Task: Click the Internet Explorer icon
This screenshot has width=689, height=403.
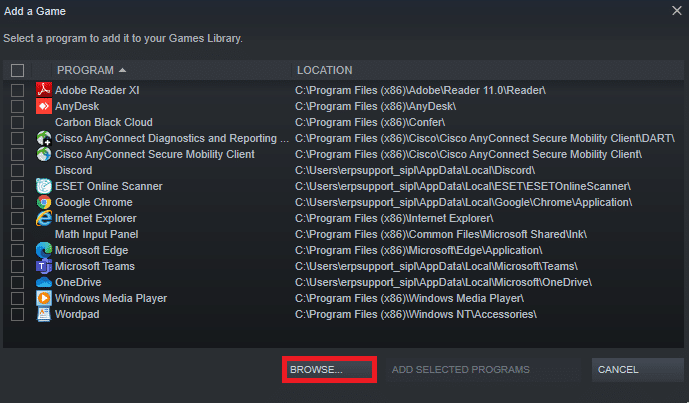Action: tap(44, 218)
